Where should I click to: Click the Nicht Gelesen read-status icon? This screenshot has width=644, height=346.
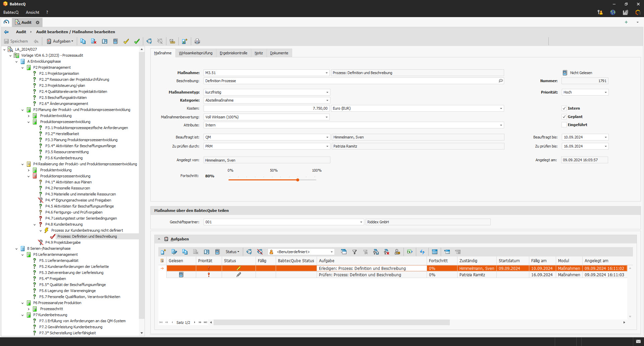coord(565,73)
